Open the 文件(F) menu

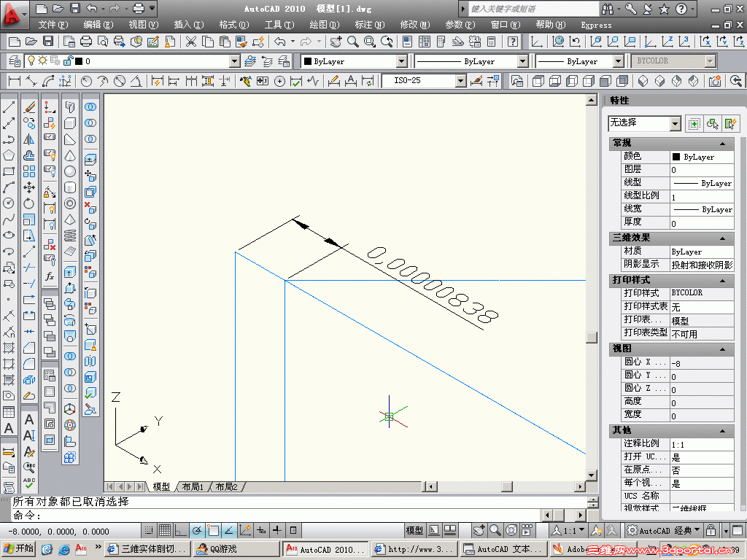coord(53,25)
